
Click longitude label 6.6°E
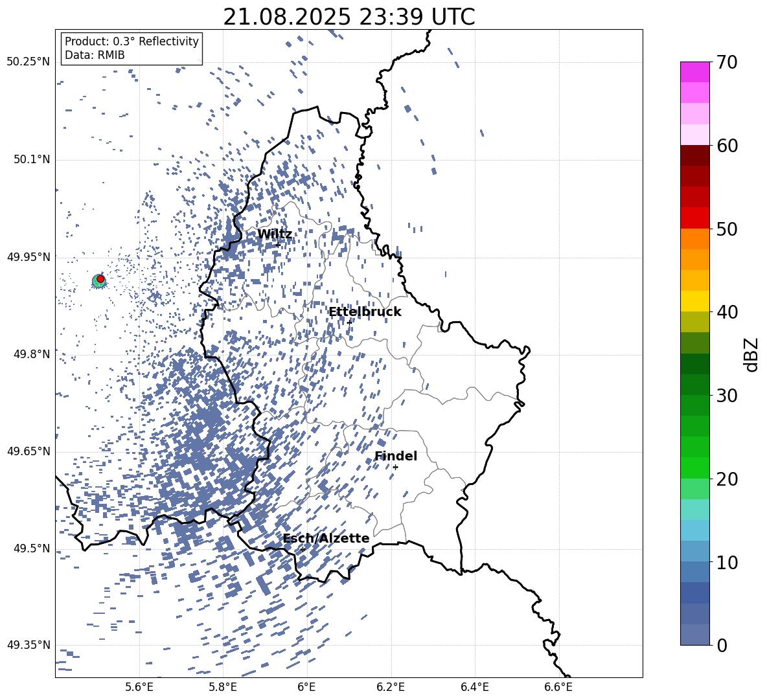pos(558,687)
